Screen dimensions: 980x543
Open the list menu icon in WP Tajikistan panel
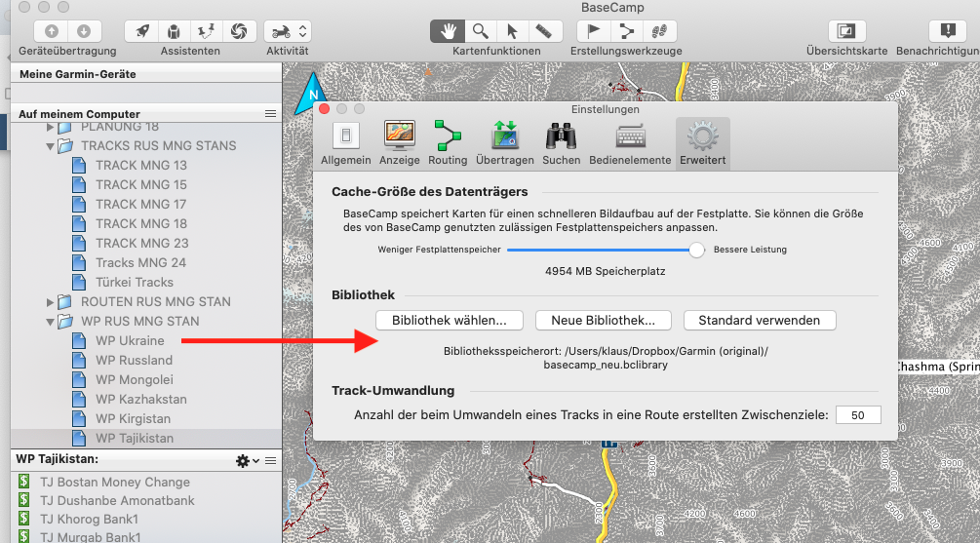point(271,460)
